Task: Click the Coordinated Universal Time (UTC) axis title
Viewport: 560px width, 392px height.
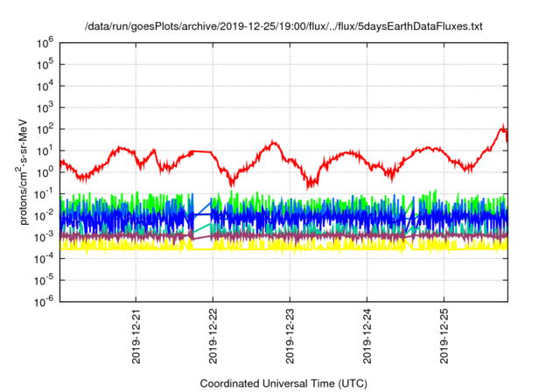Action: [283, 383]
